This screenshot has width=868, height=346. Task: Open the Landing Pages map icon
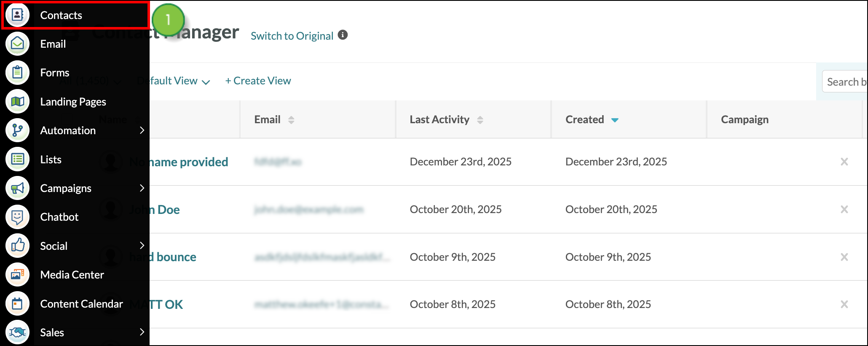tap(17, 102)
